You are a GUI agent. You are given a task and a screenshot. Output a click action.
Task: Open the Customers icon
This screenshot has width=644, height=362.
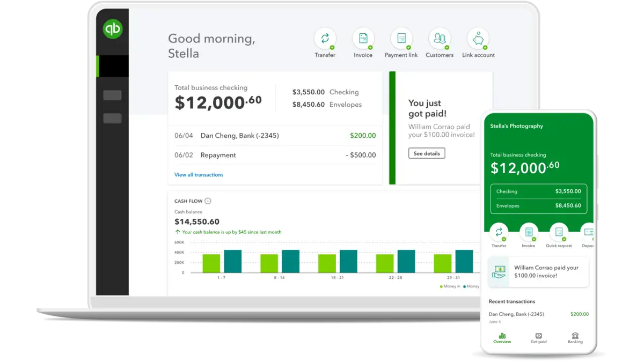pos(440,39)
